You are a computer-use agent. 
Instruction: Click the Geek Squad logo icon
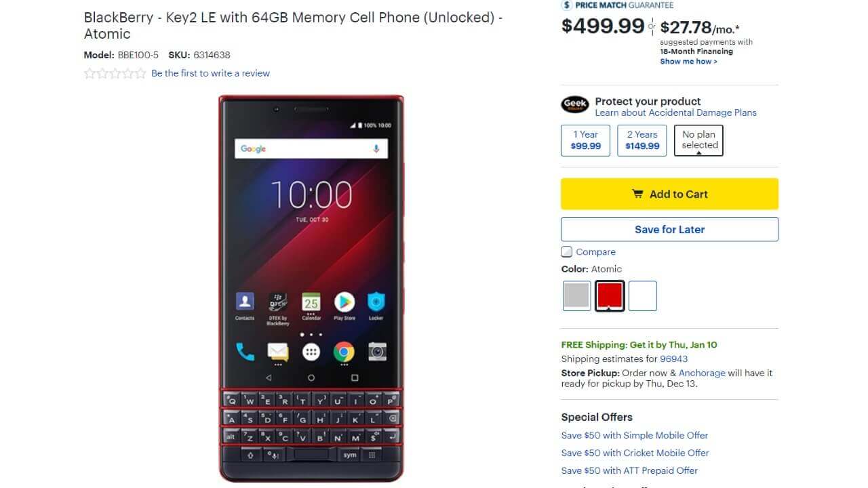click(575, 105)
